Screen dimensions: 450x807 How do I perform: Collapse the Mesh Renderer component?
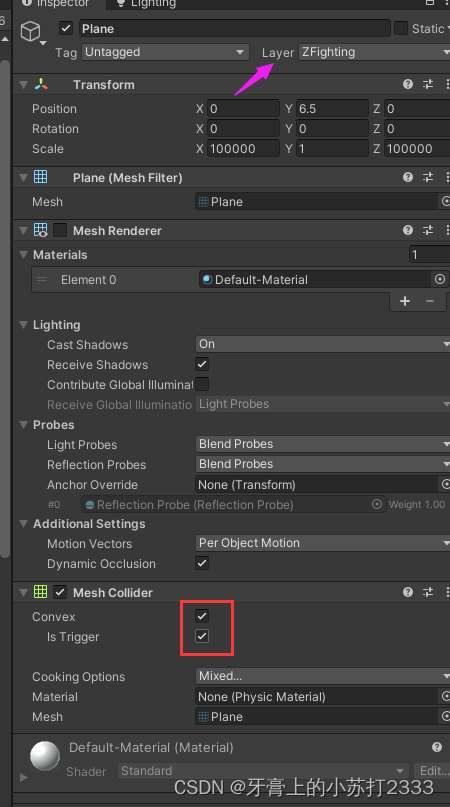pyautogui.click(x=24, y=231)
